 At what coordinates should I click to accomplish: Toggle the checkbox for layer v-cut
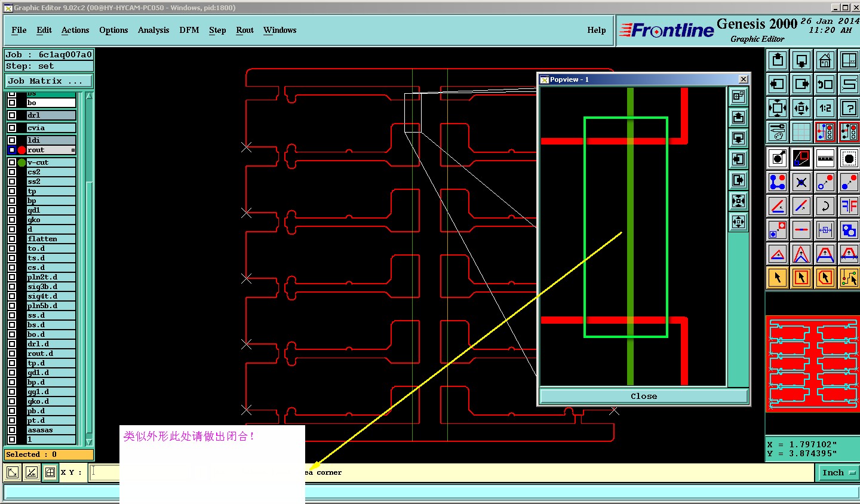[12, 162]
